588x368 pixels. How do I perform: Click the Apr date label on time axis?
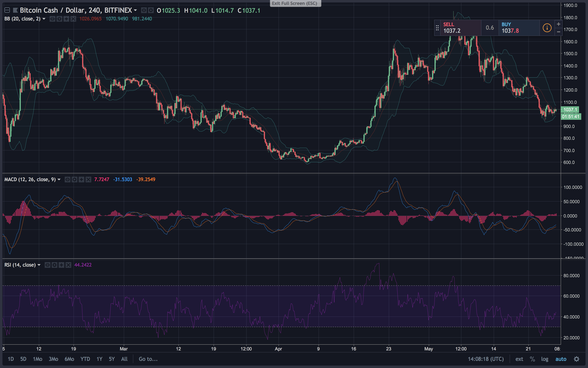(x=278, y=349)
